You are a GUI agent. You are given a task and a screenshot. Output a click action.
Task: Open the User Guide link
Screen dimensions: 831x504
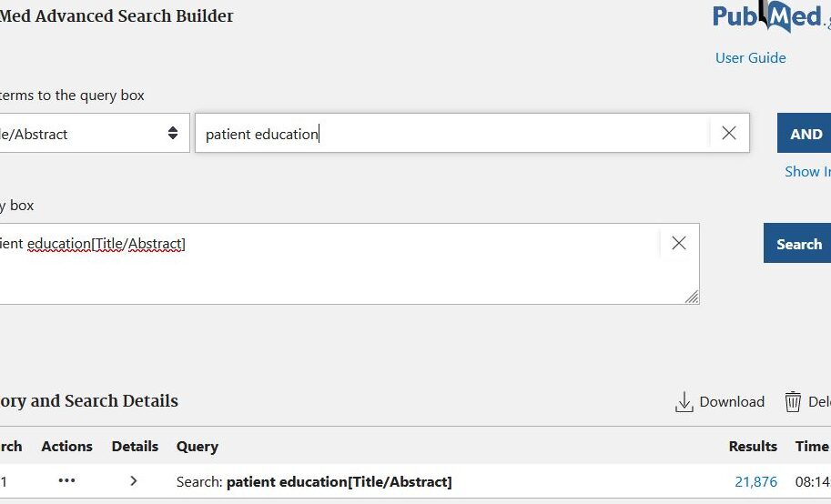[x=750, y=57]
